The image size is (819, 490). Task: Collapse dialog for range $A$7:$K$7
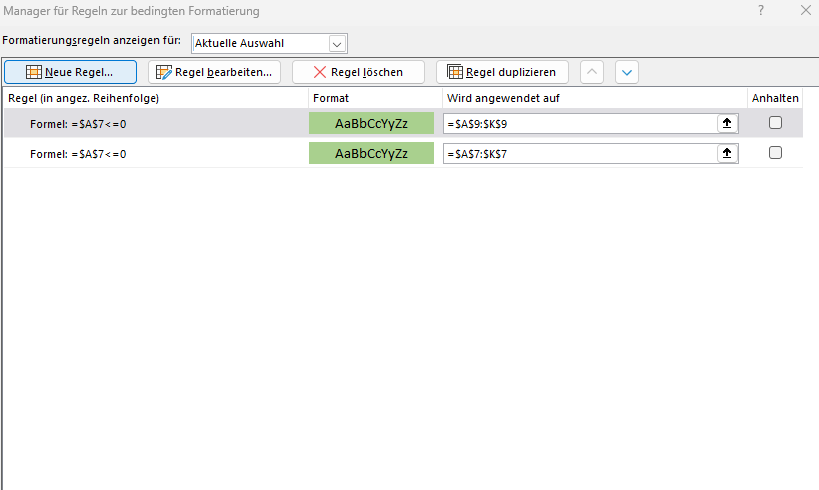(x=727, y=154)
